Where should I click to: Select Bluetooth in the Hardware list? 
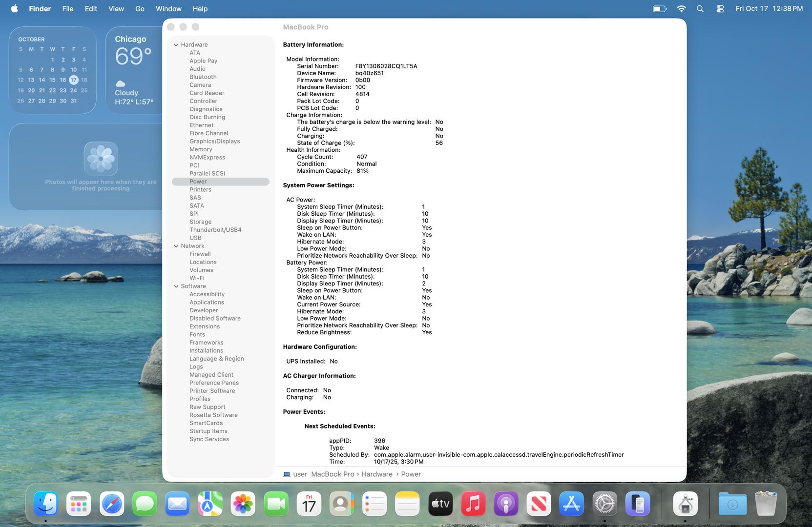pos(203,77)
